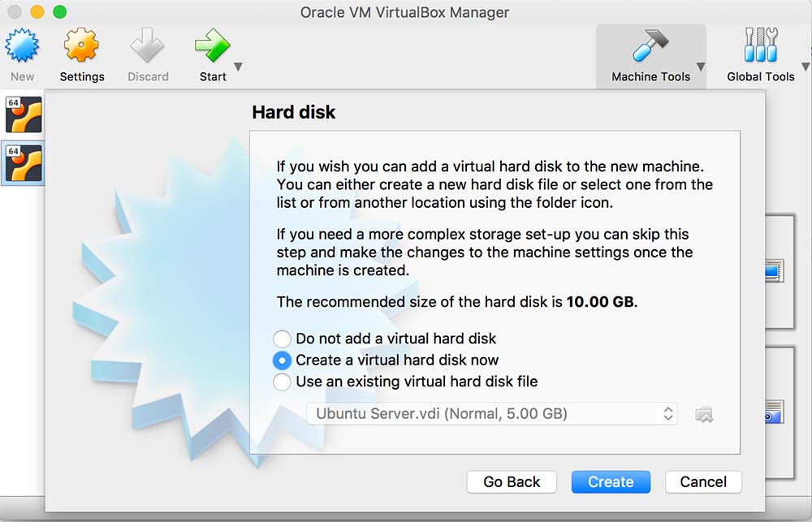The height and width of the screenshot is (522, 812).
Task: Select the Machine Tools hammer icon
Action: pos(650,46)
